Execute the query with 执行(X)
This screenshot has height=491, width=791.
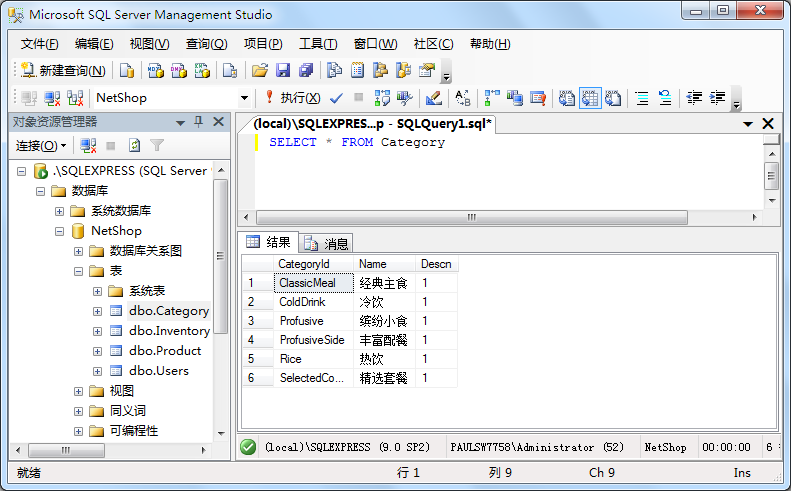pos(293,98)
